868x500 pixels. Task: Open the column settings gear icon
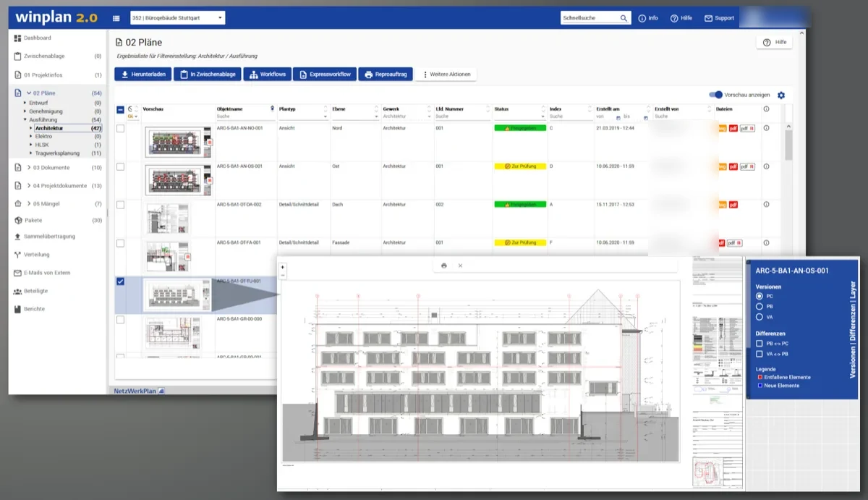coord(781,95)
